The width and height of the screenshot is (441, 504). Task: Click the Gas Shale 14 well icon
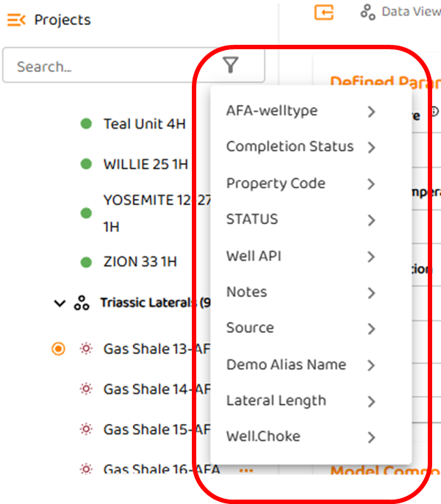point(86,389)
